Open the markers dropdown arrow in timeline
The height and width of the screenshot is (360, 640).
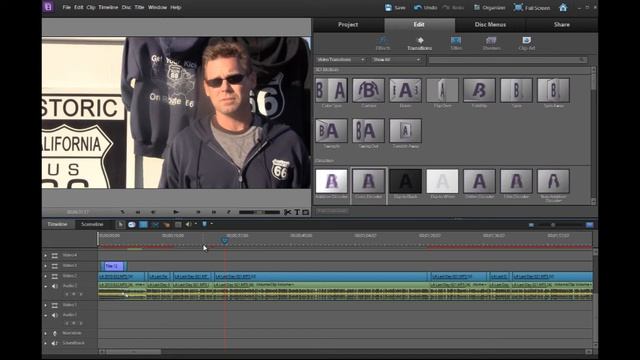pyautogui.click(x=211, y=224)
